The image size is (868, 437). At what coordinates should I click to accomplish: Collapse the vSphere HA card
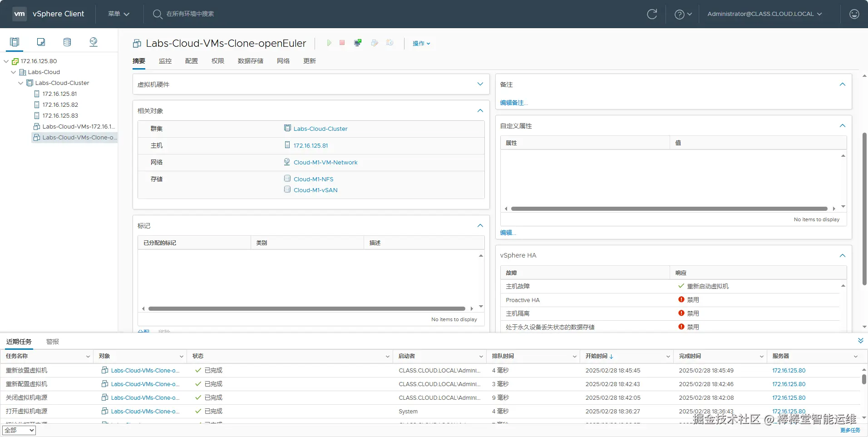pos(843,255)
